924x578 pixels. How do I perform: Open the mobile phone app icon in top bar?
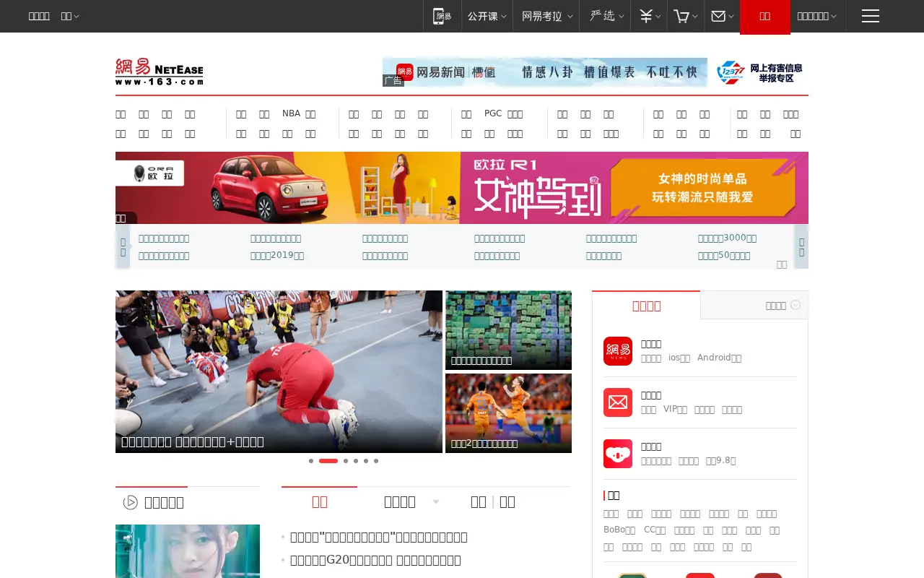pos(442,16)
